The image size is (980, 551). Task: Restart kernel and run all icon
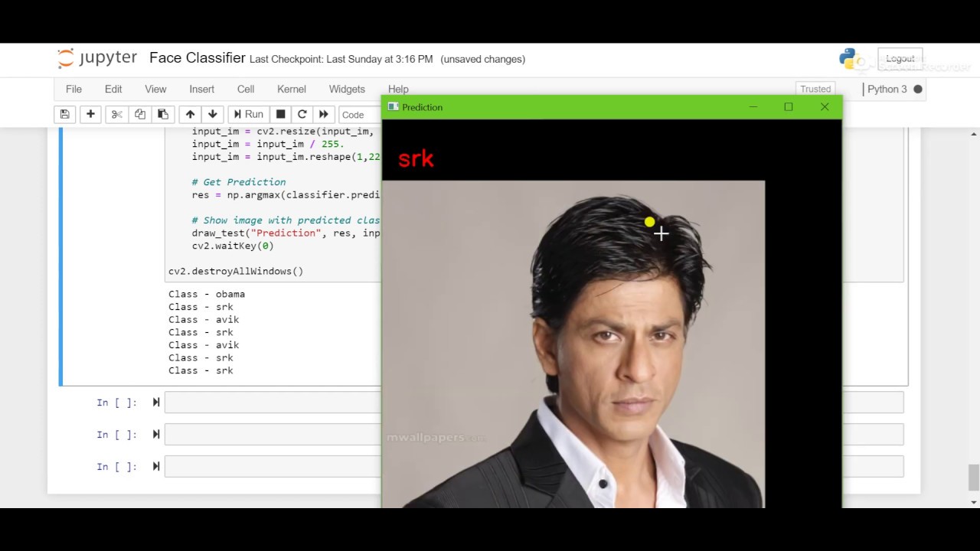[323, 114]
